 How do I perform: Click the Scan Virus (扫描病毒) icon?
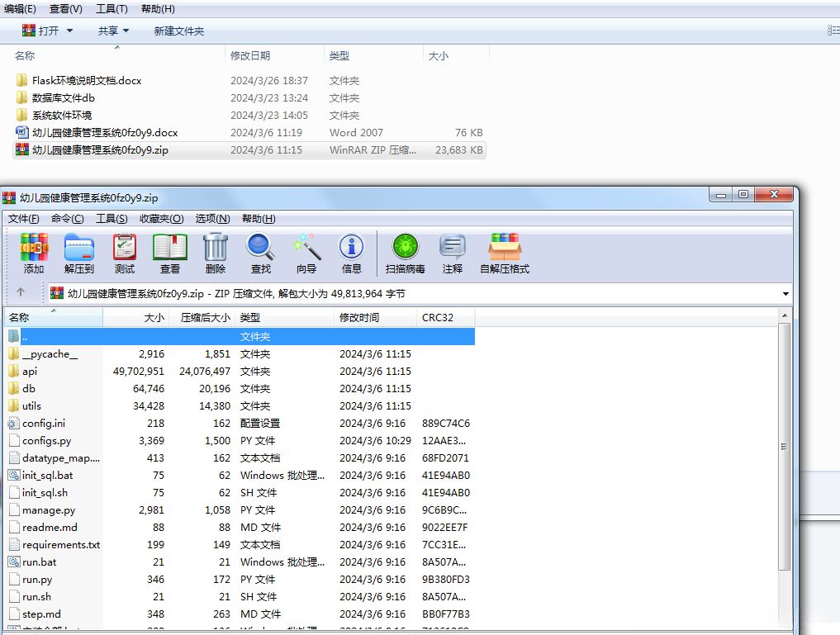click(405, 247)
